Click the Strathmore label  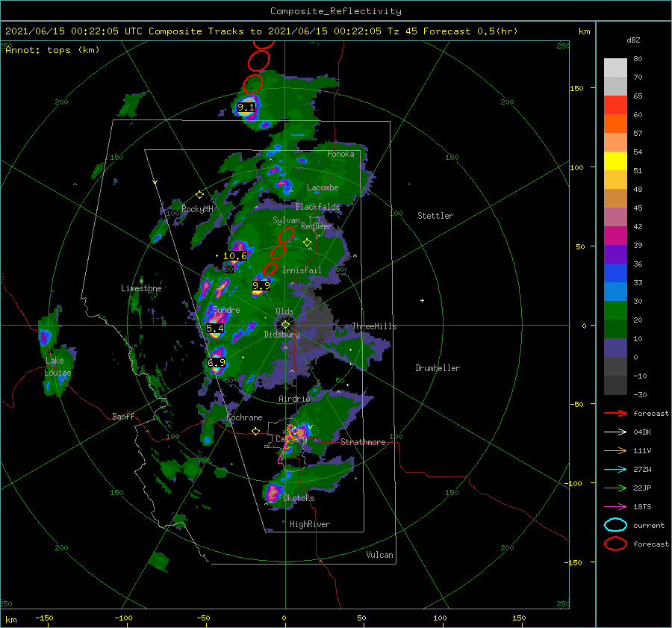[x=363, y=442]
